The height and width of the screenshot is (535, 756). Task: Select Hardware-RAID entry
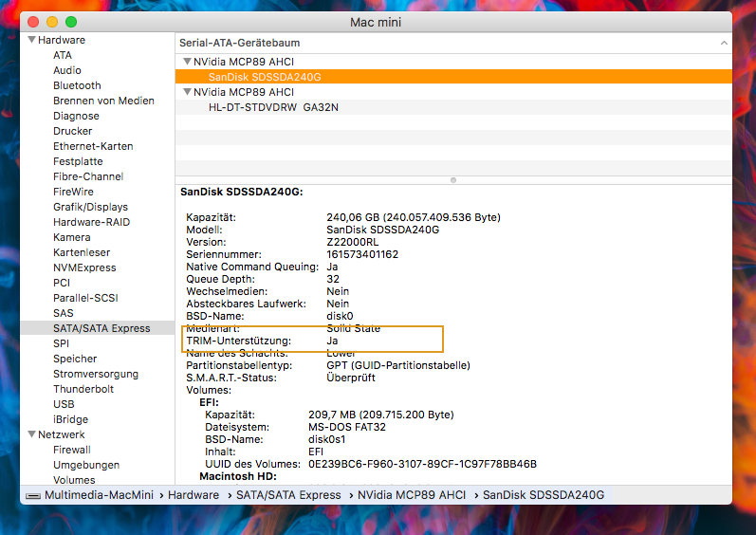[x=92, y=222]
